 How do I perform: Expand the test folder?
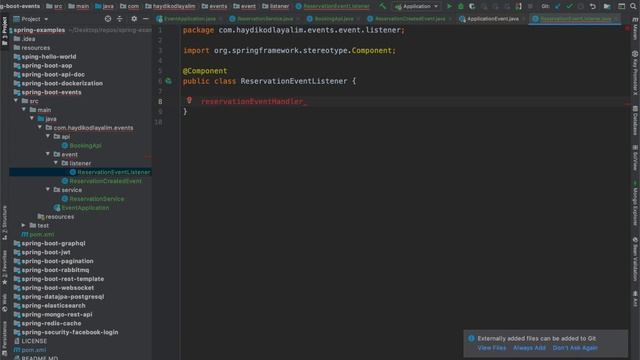click(x=24, y=225)
